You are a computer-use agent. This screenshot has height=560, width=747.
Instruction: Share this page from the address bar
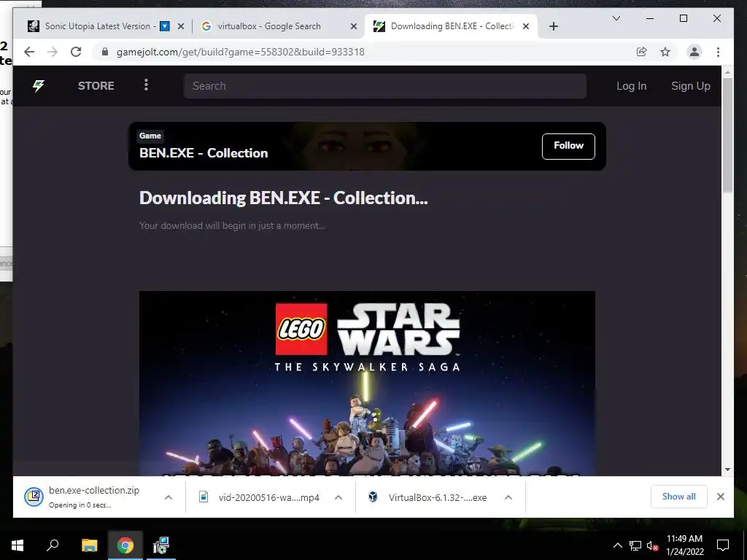coord(642,52)
